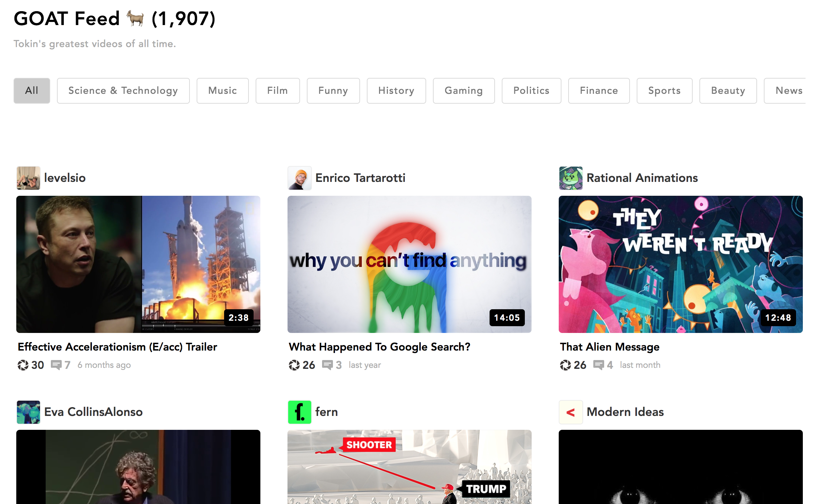This screenshot has height=504, width=813.
Task: Click the GOAT Feed heading
Action: click(115, 19)
